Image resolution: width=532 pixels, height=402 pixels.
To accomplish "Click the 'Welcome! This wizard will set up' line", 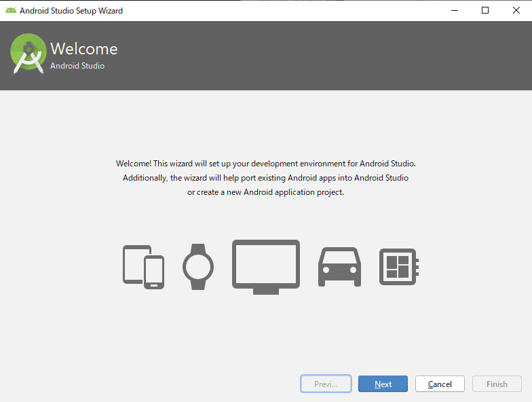I will [266, 164].
